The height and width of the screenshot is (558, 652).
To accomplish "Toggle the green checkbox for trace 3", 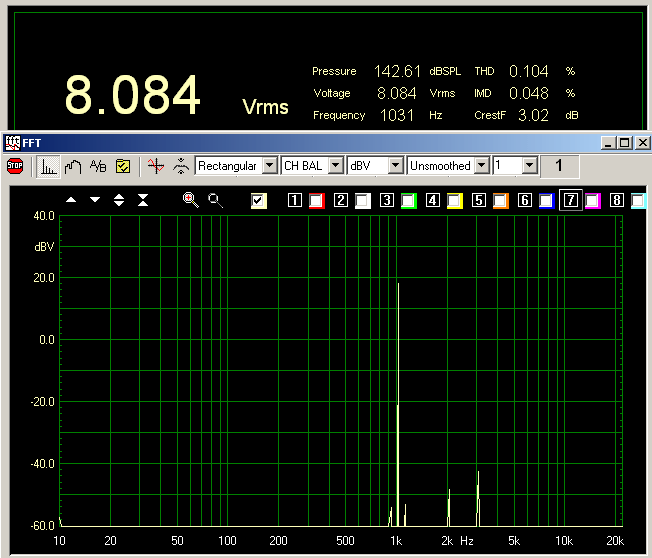I will coord(408,201).
